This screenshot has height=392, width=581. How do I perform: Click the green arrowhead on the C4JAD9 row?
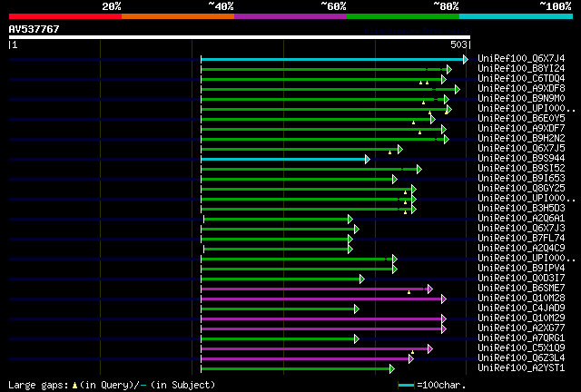point(357,309)
